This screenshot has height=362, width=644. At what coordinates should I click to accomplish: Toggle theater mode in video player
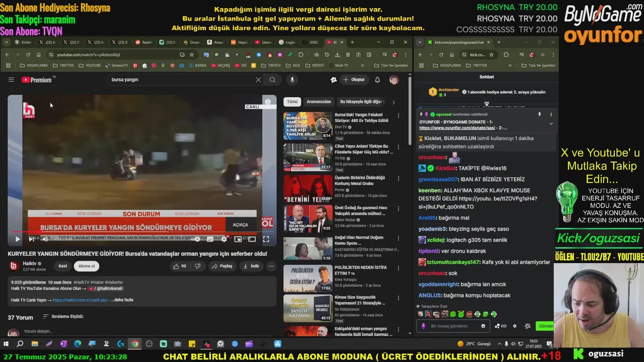click(252, 239)
